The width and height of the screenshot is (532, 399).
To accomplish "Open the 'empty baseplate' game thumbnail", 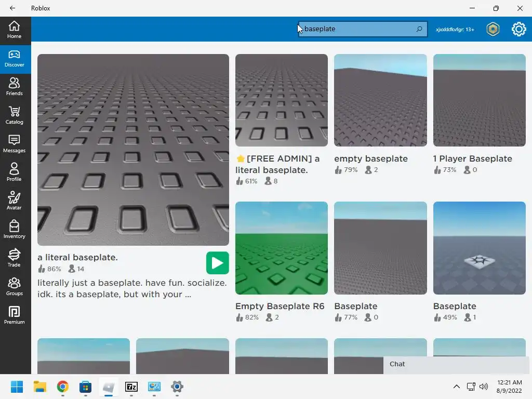I will point(380,100).
